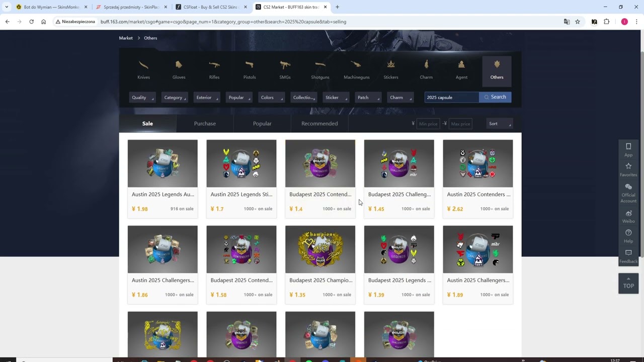Open Budapest 2025 Champions capsule thumbnail
This screenshot has width=644, height=362.
click(x=320, y=249)
